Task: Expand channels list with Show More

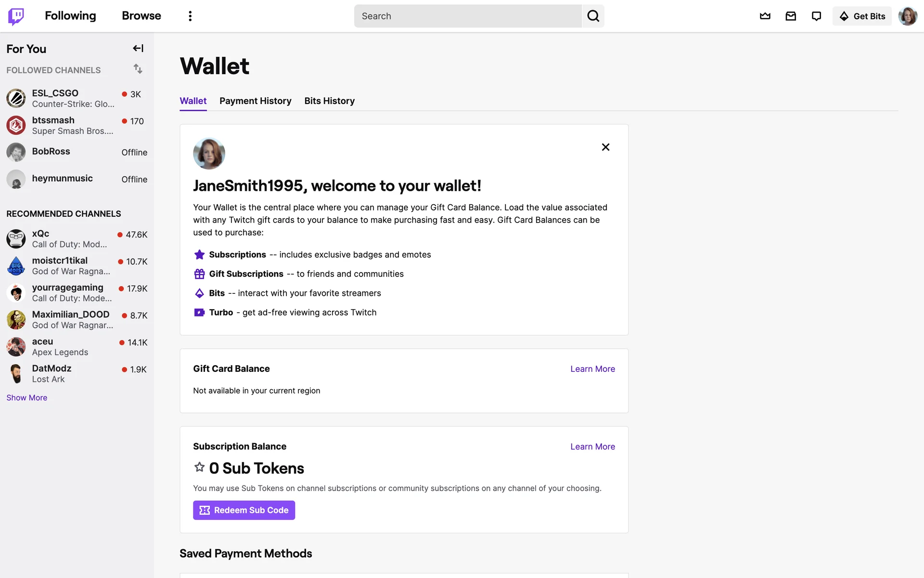Action: click(27, 398)
